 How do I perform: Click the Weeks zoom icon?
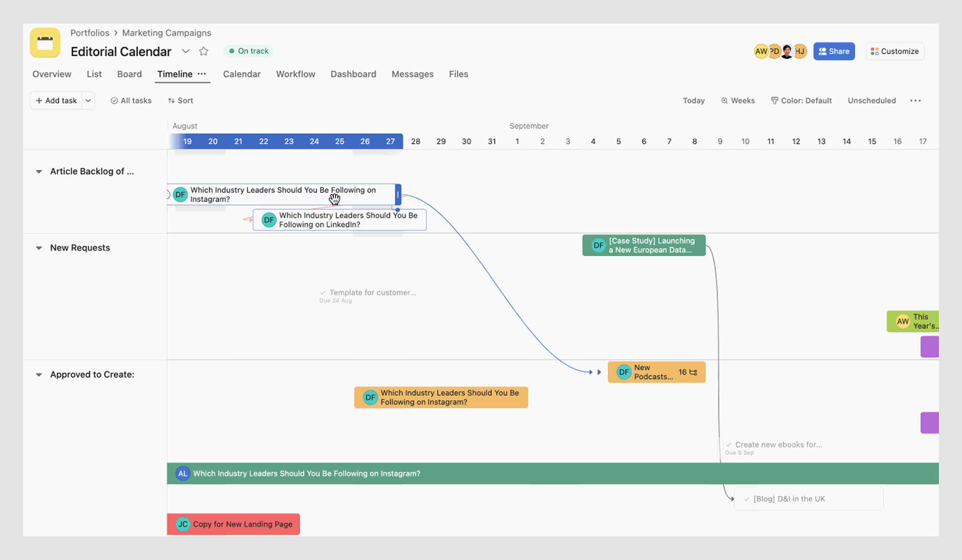pos(725,101)
